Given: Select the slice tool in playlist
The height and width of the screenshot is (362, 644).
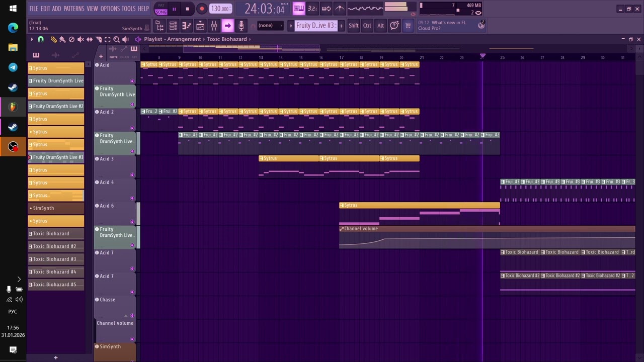Looking at the screenshot, I should pyautogui.click(x=99, y=39).
